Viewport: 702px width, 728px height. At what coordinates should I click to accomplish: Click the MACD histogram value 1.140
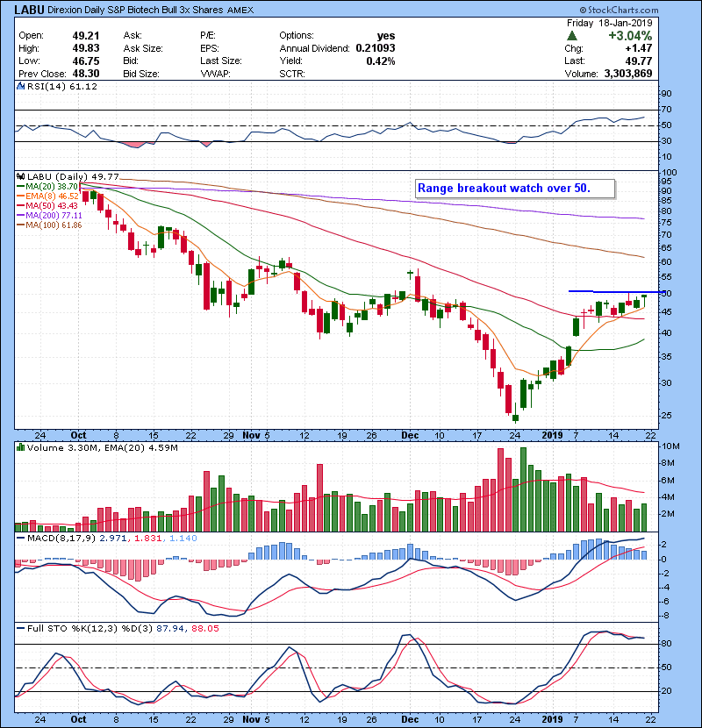[x=183, y=539]
